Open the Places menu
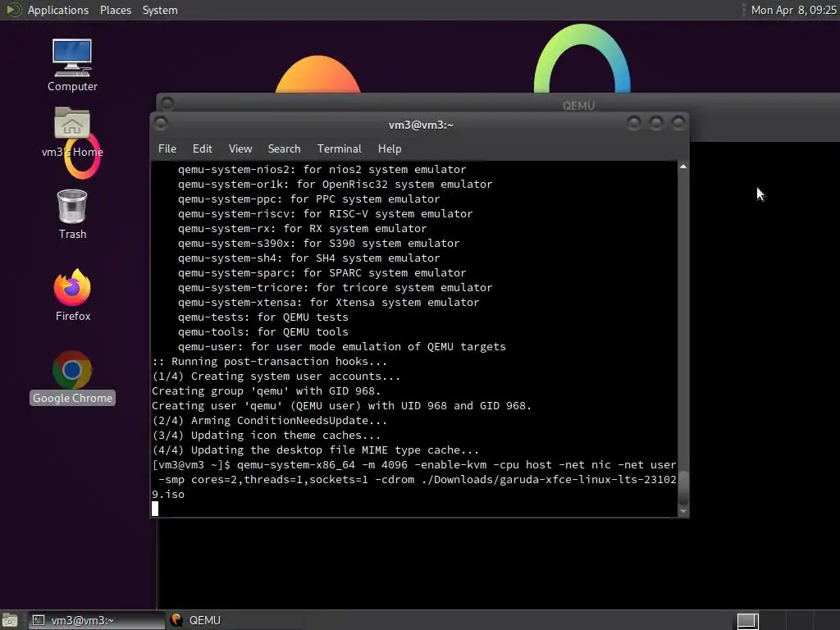 [x=115, y=10]
